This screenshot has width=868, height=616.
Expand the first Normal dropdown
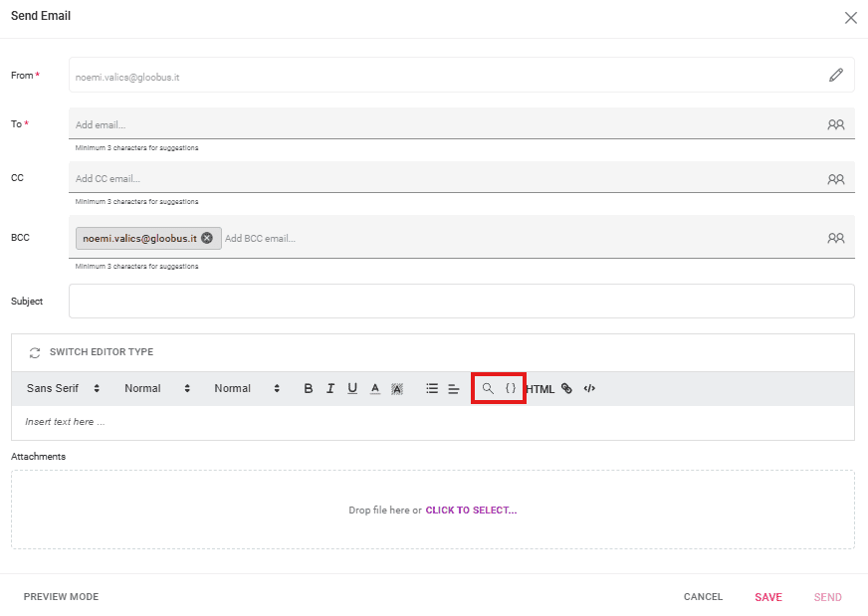pyautogui.click(x=156, y=389)
